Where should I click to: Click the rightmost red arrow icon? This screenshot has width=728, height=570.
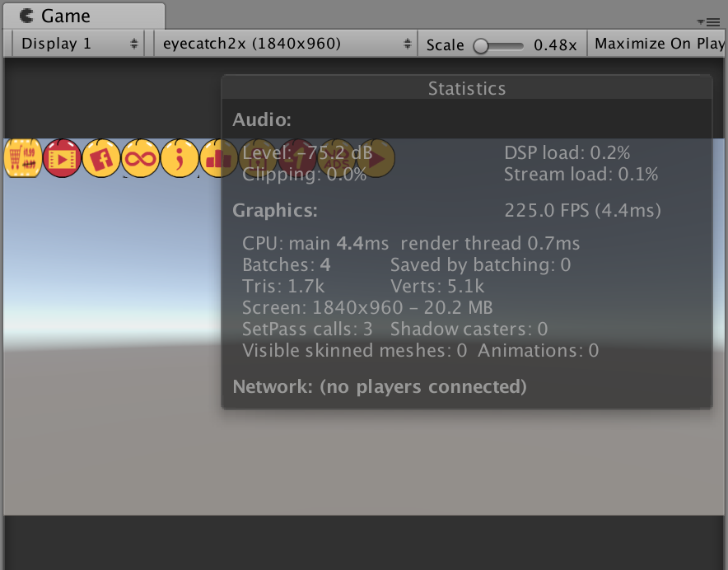[x=376, y=158]
